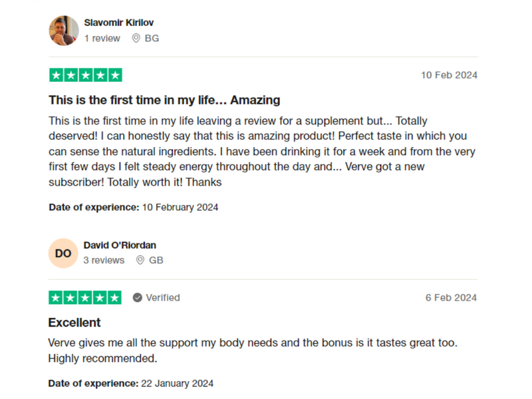
Task: Click the "Date of experience: 10 February 2024" text
Action: click(x=134, y=207)
